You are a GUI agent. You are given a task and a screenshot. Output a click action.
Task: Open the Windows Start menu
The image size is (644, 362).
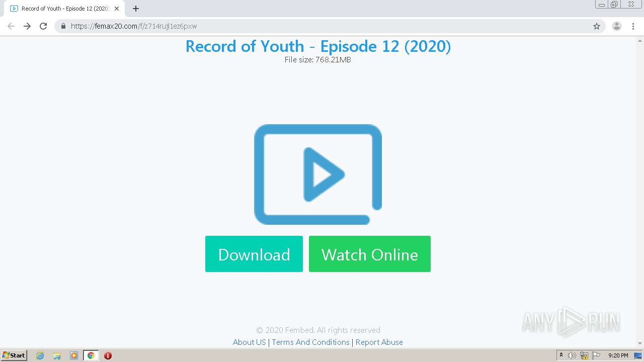pyautogui.click(x=14, y=355)
